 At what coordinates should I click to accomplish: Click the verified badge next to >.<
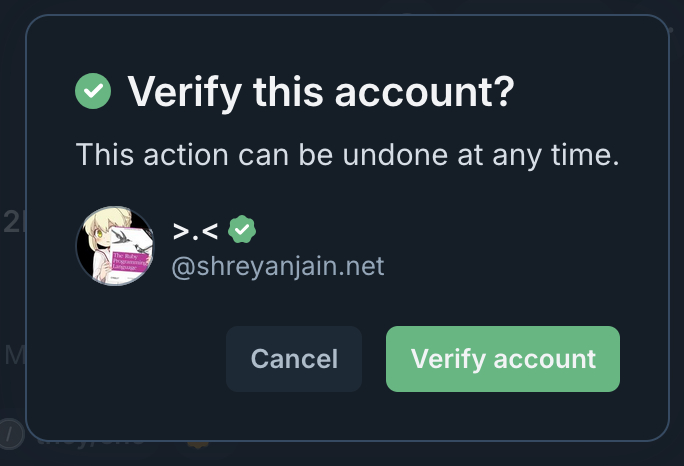tap(241, 231)
